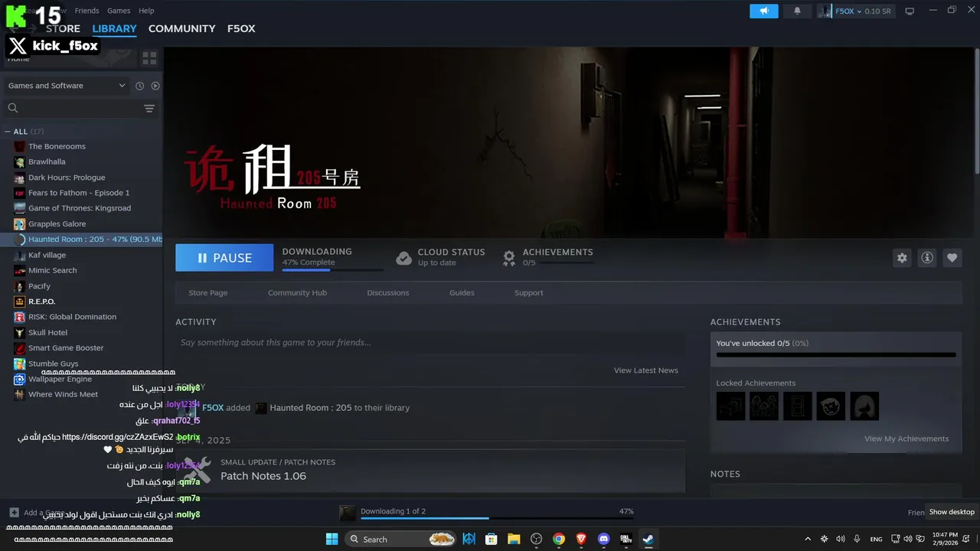Open the Guides tab
The height and width of the screenshot is (551, 980).
pos(462,292)
